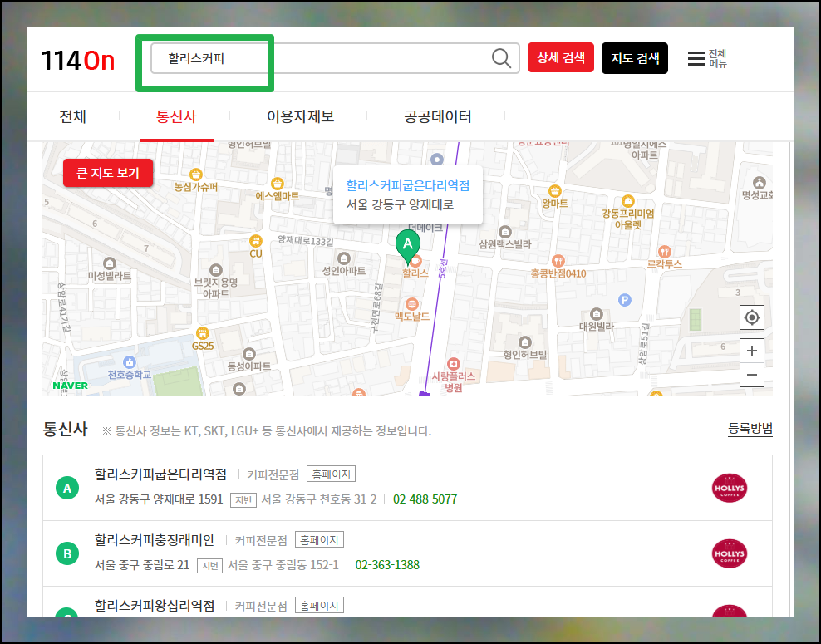
Task: Click Hollys logo in 할리스커피충정래미안 row
Action: 730,553
